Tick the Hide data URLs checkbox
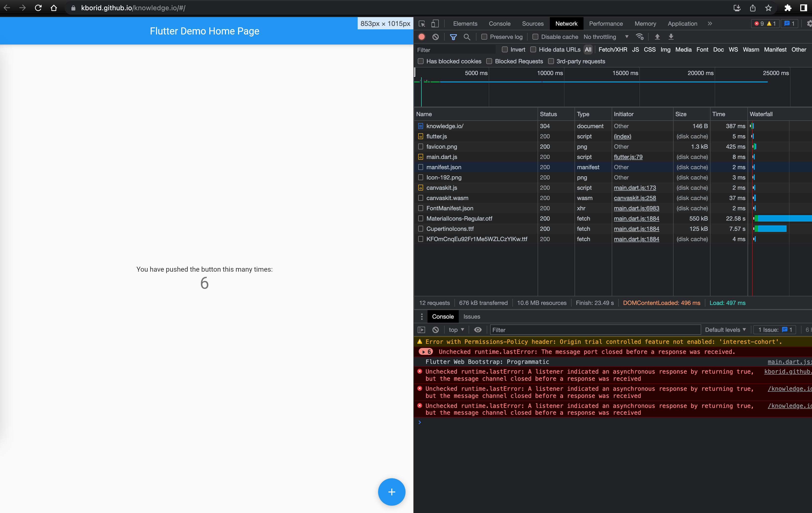Image resolution: width=812 pixels, height=513 pixels. [x=533, y=50]
